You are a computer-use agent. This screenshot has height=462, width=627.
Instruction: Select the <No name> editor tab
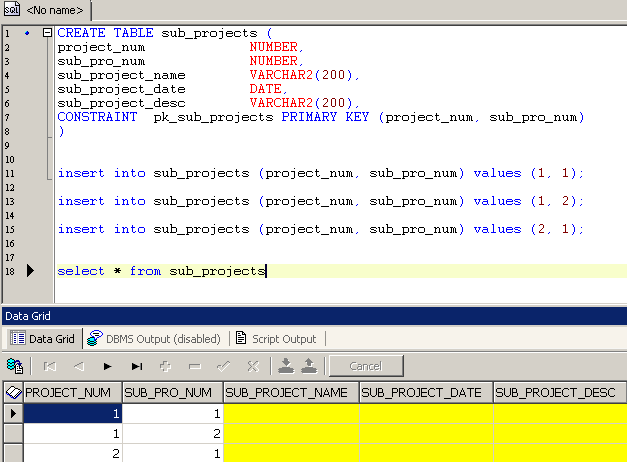pos(45,11)
